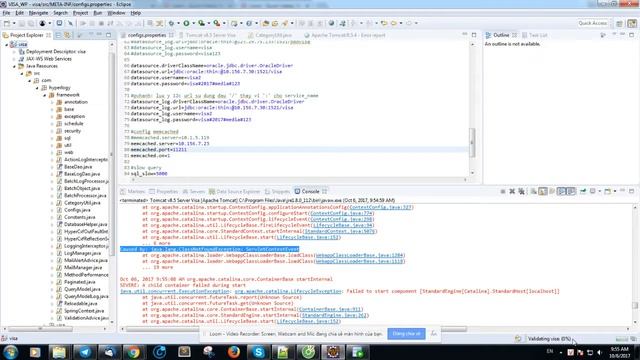Expand the Deployment Descriptor: visa node
This screenshot has height=360, width=640.
click(14, 52)
